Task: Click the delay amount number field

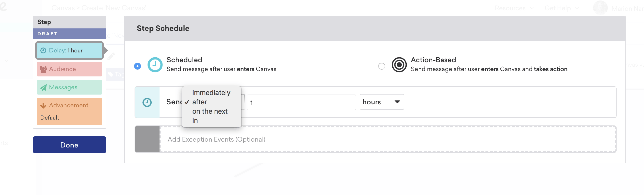Action: click(x=301, y=102)
